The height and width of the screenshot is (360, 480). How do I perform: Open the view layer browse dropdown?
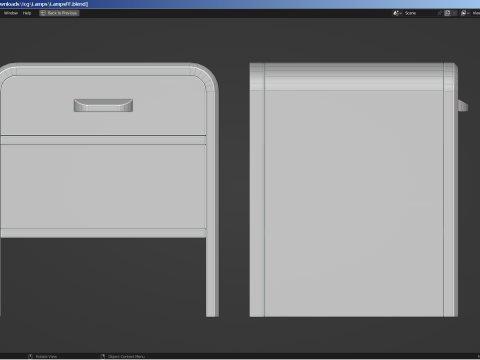(465, 13)
